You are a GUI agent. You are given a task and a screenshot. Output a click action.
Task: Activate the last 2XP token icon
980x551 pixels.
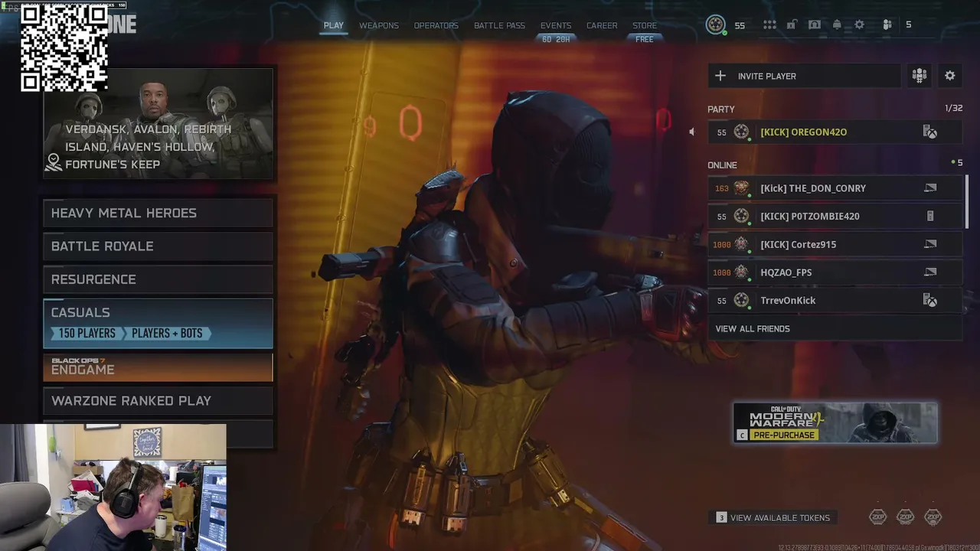click(933, 517)
